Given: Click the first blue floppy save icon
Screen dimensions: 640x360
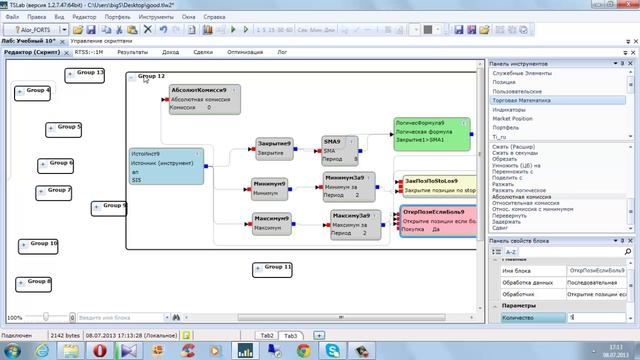Looking at the screenshot, I should tap(91, 30).
